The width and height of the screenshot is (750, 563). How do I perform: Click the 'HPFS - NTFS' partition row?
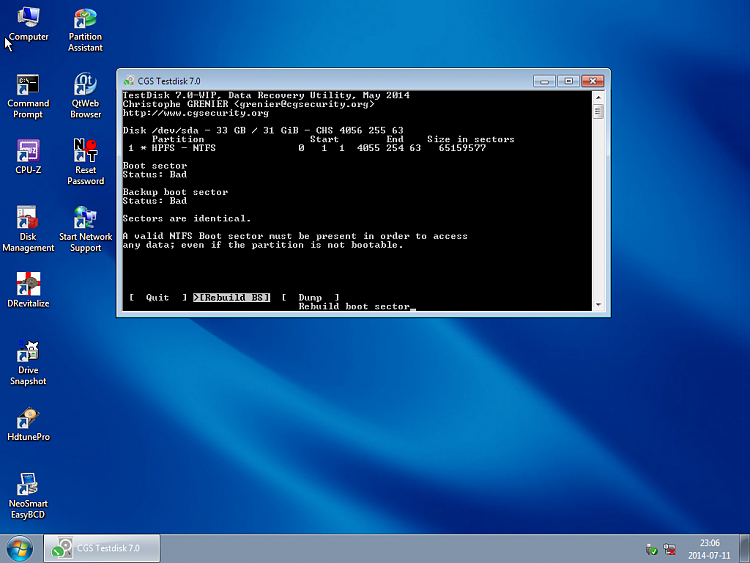click(307, 148)
